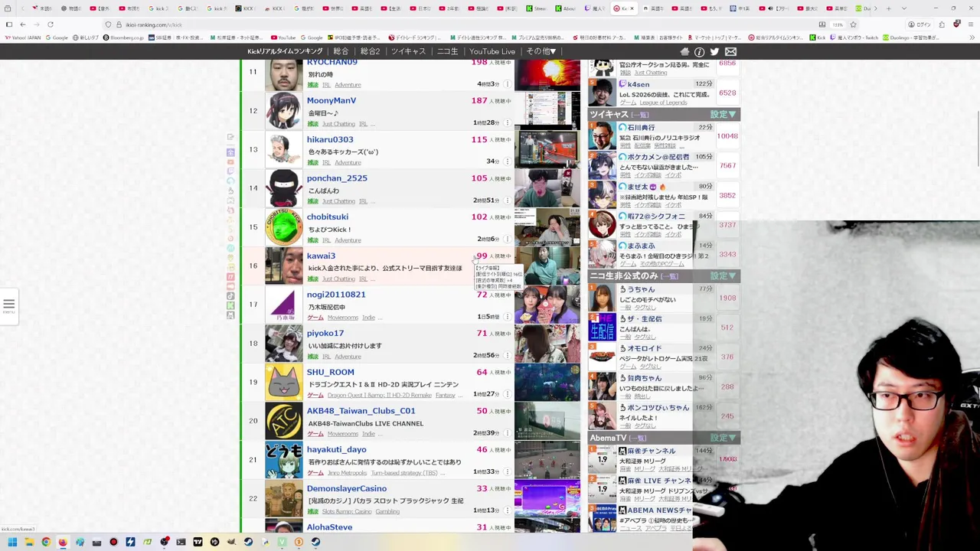Open the three-dot menu for DemonslayerCasino row

pos(507,510)
